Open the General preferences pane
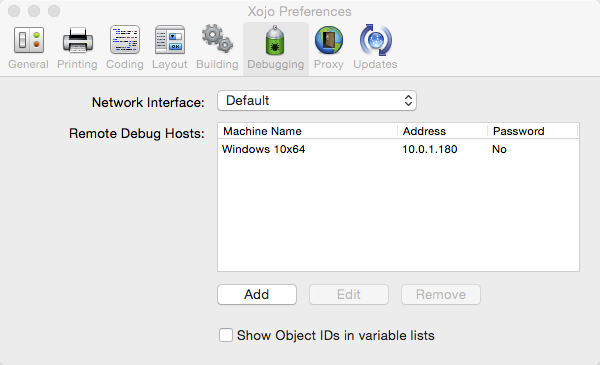The image size is (600, 365). click(x=28, y=48)
